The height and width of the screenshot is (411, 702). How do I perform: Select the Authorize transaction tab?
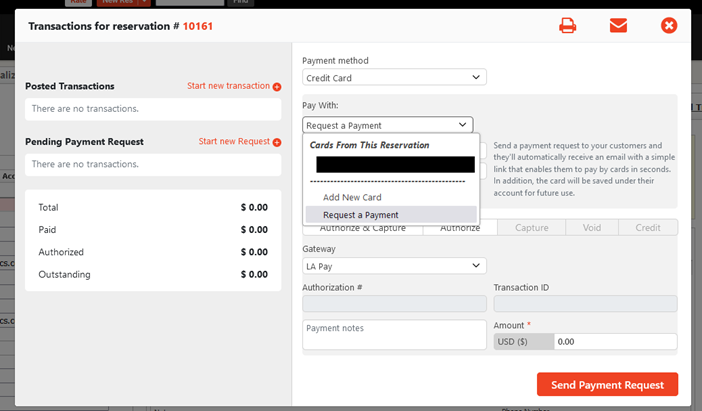tap(461, 228)
